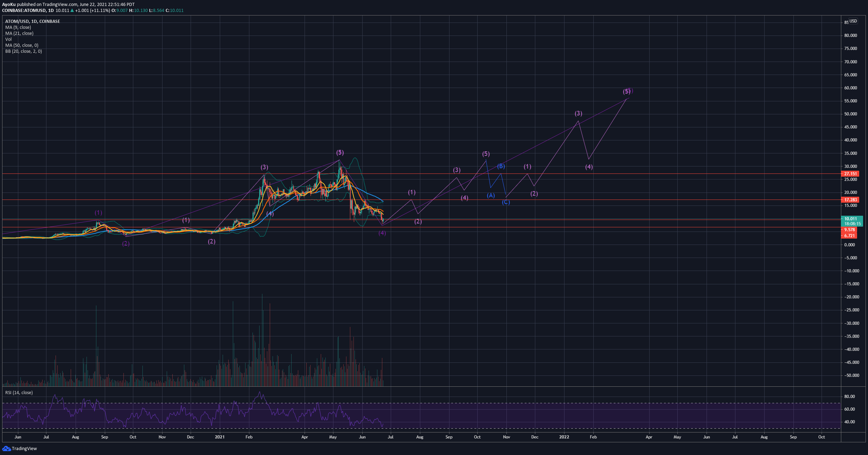868x455 pixels.
Task: Click the 0.000 level on price axis
Action: [x=850, y=245]
